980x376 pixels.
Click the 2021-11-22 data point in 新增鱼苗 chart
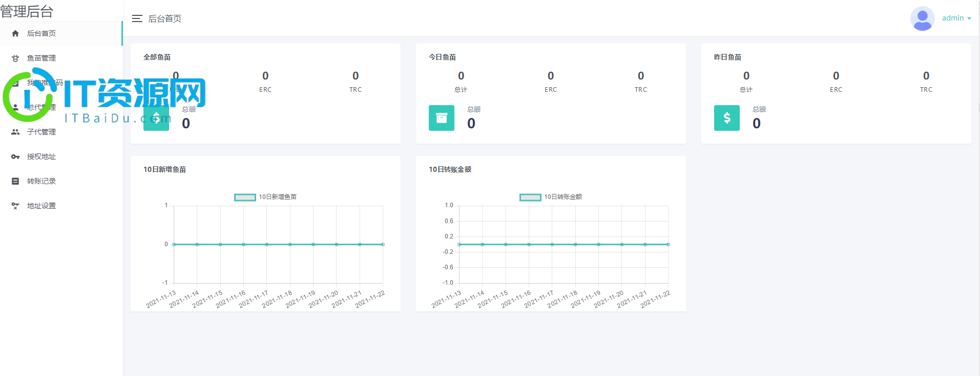[383, 244]
